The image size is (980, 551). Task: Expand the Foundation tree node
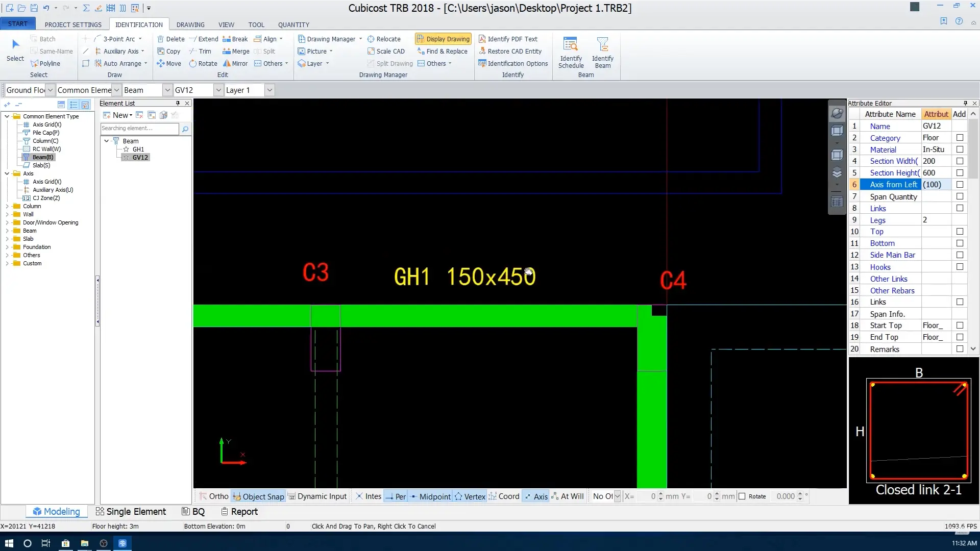point(7,247)
